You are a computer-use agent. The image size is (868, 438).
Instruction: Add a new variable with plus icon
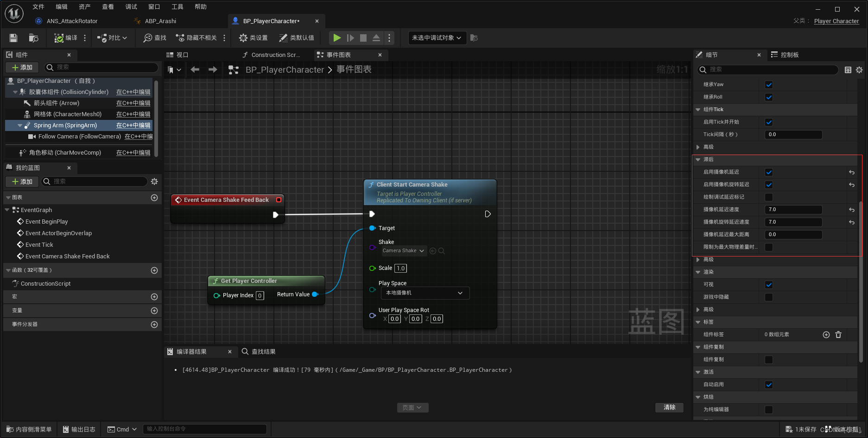154,311
